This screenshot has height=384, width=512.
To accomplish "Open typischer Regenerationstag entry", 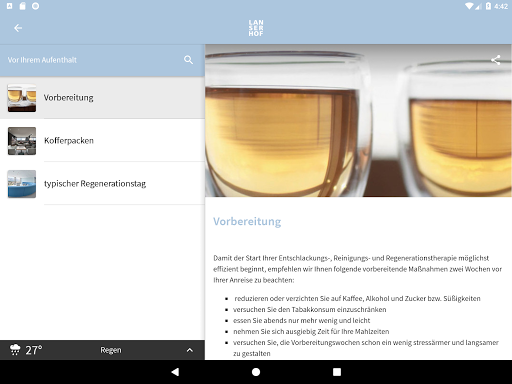I will coord(102,184).
